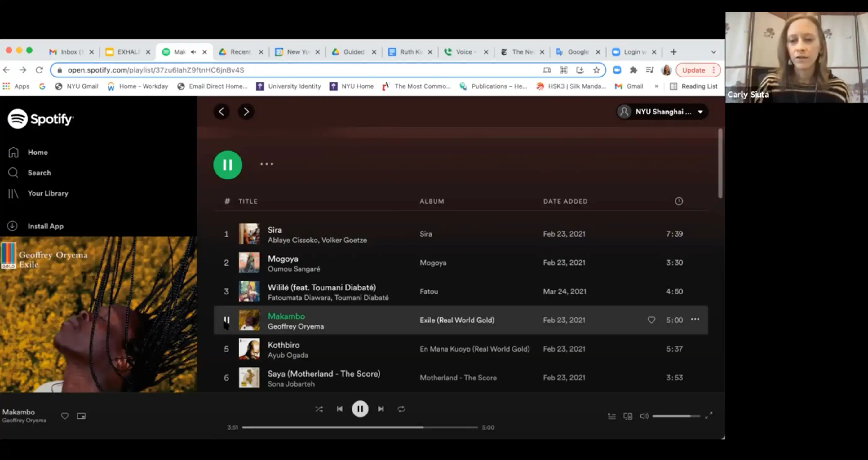Open the playback queue icon
Screen dimensions: 868x460
(x=612, y=416)
